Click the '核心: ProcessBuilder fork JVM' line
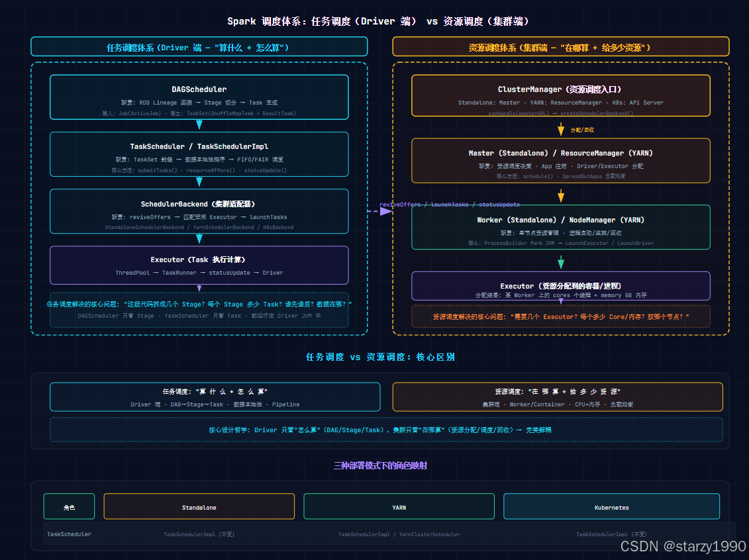The height and width of the screenshot is (560, 749). pos(561,244)
